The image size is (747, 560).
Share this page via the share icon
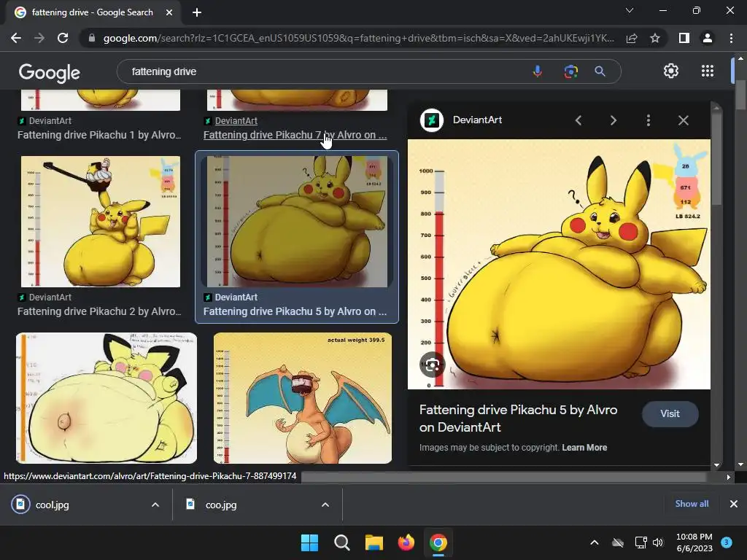click(632, 38)
